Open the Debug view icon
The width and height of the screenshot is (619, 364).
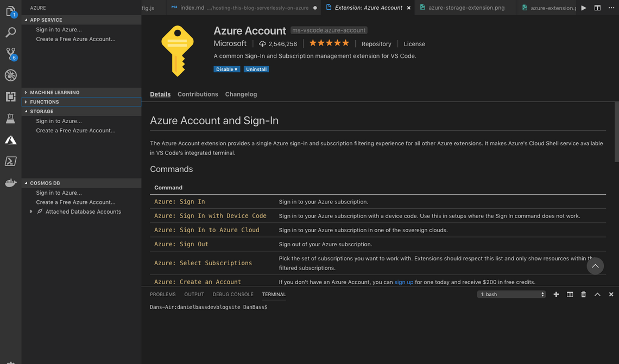(x=11, y=75)
